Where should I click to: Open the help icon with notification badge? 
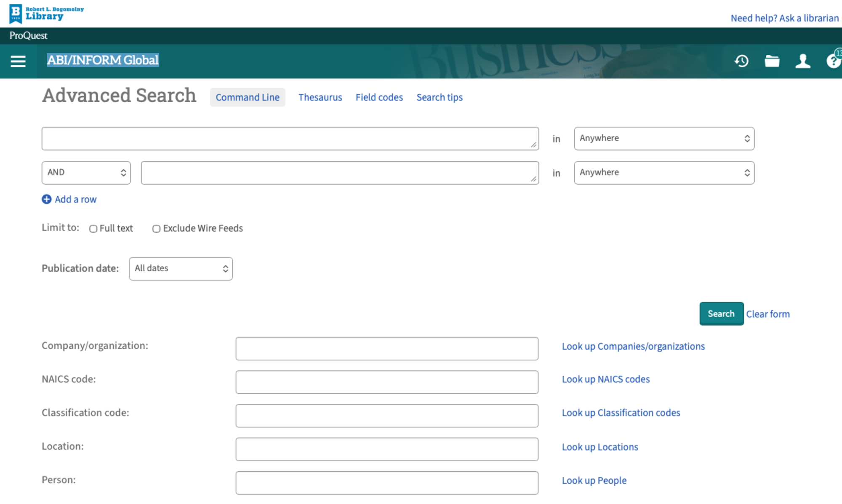tap(833, 61)
